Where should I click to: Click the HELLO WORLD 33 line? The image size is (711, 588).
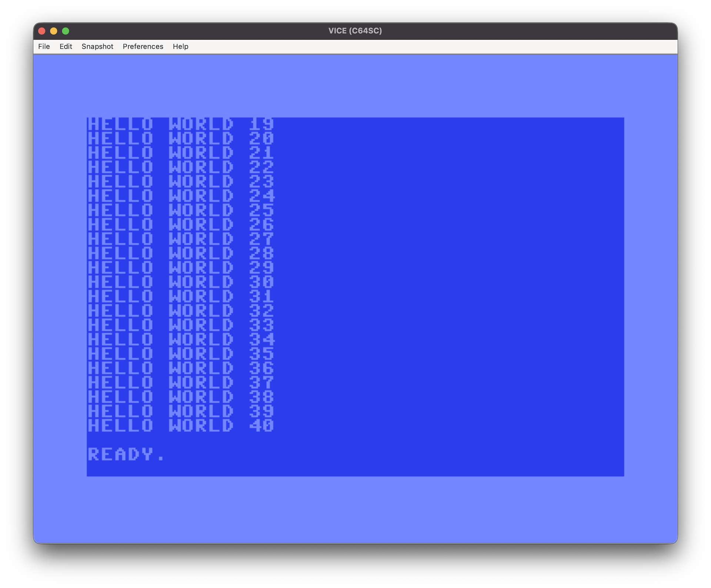(180, 325)
